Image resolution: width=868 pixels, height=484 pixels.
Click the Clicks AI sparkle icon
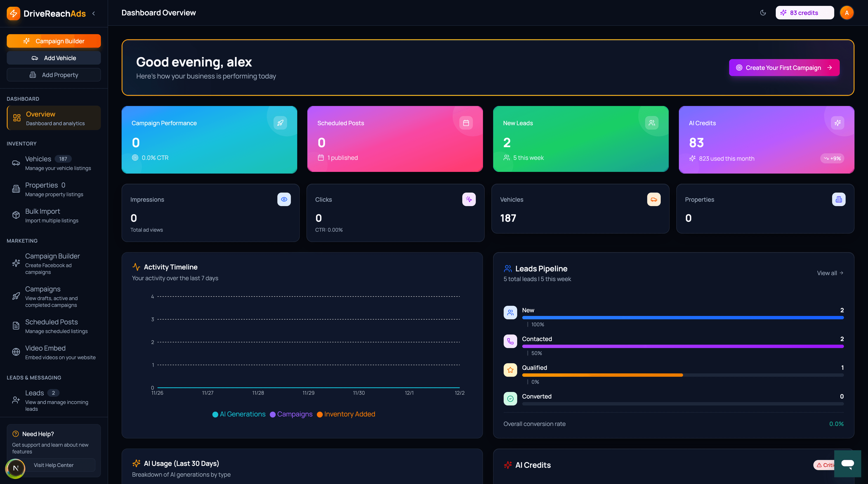[469, 199]
